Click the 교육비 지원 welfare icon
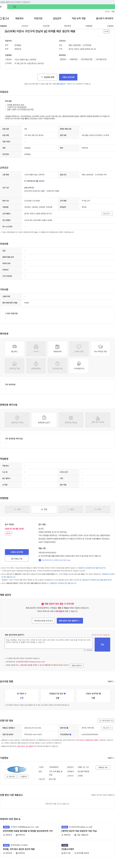 [x=79, y=349]
